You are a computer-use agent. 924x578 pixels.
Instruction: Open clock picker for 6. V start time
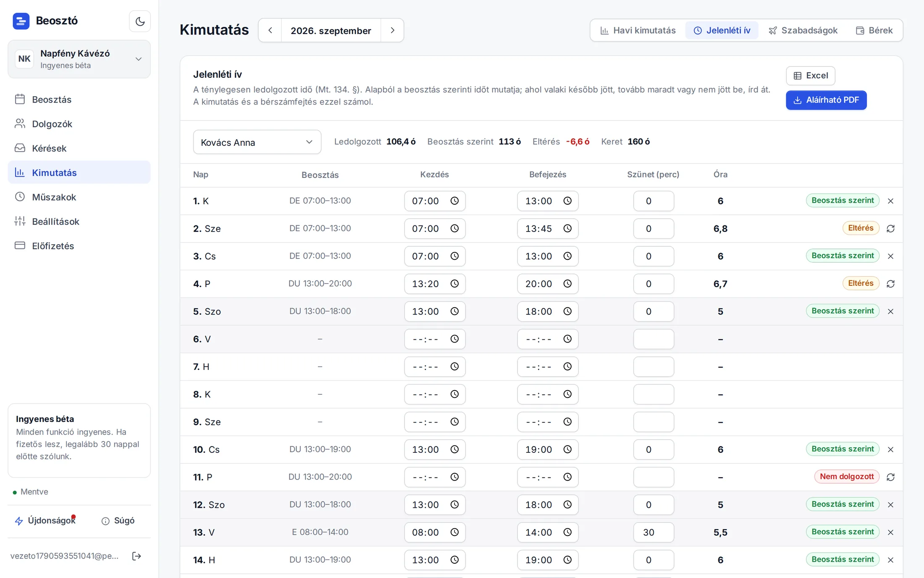[x=454, y=339]
